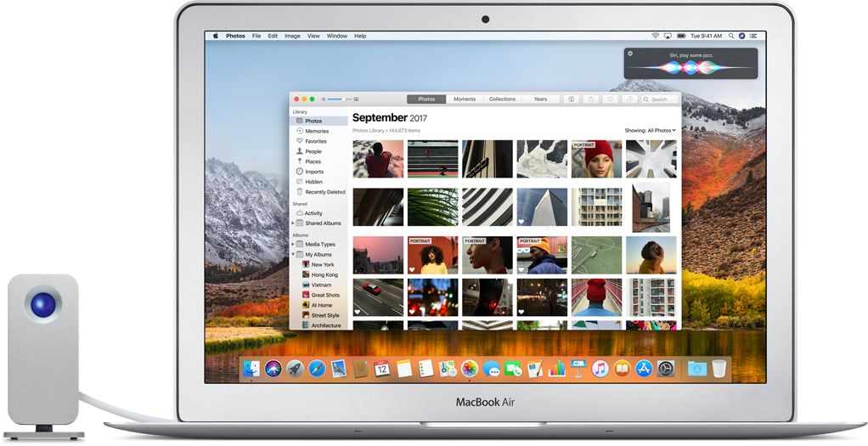868x446 pixels.
Task: Switch to the Moments tab
Action: pos(465,99)
